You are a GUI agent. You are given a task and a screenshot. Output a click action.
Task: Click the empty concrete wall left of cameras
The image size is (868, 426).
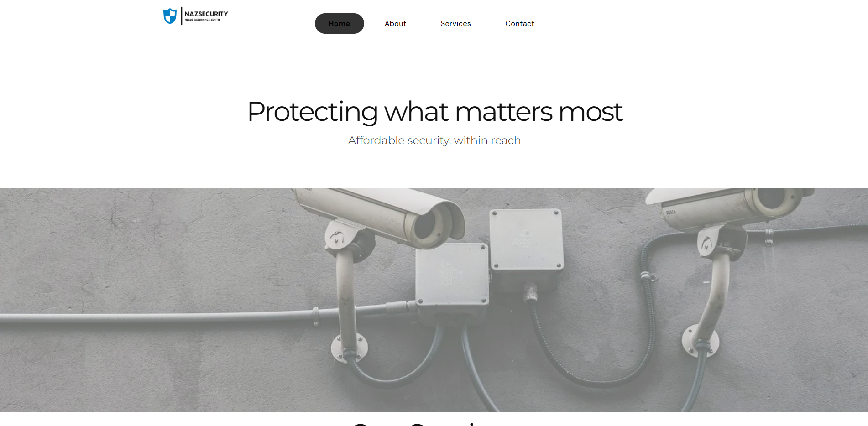coord(137,251)
